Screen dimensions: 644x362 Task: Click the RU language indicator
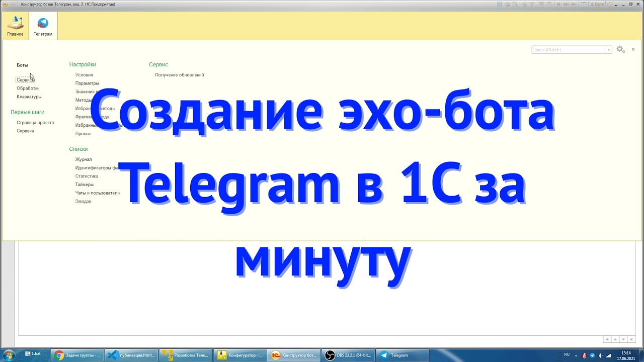click(567, 355)
